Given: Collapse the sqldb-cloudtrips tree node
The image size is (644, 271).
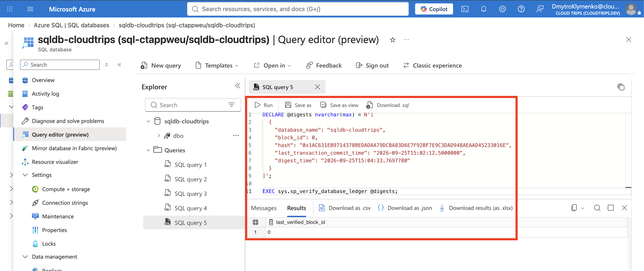Looking at the screenshot, I should (x=148, y=121).
